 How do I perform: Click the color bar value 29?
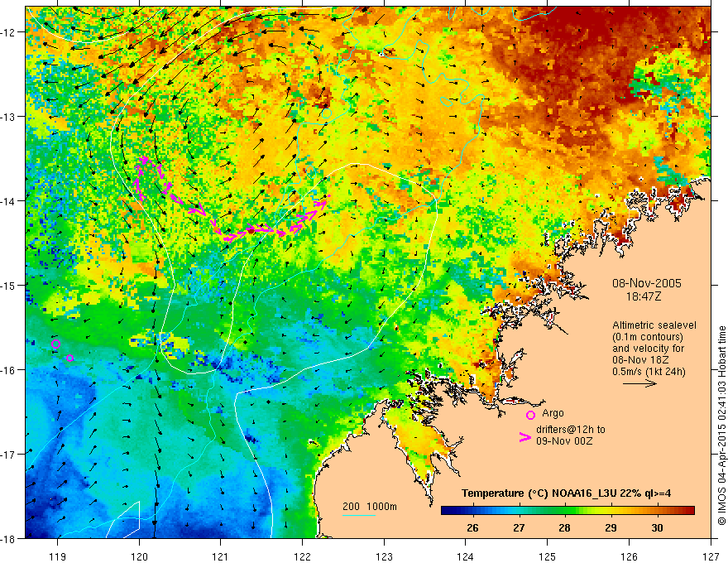pyautogui.click(x=611, y=527)
